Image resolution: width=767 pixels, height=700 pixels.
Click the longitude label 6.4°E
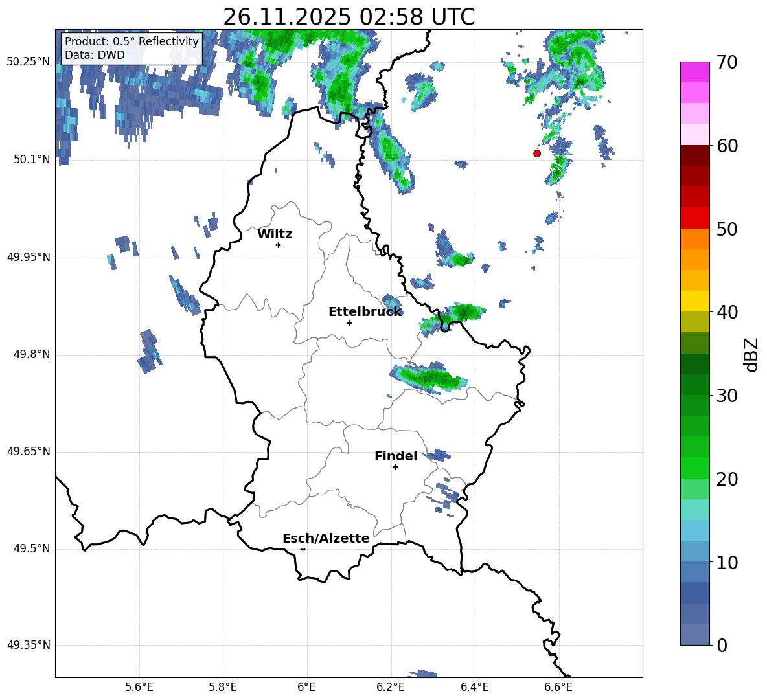pyautogui.click(x=474, y=688)
